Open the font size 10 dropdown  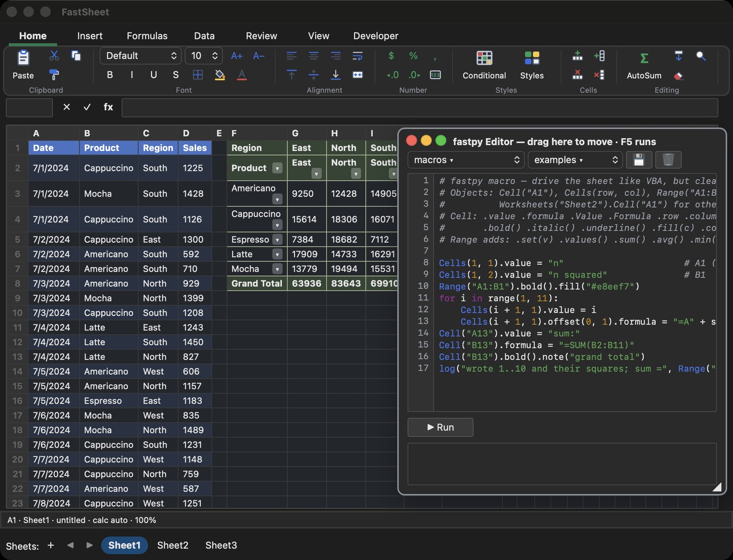(204, 56)
